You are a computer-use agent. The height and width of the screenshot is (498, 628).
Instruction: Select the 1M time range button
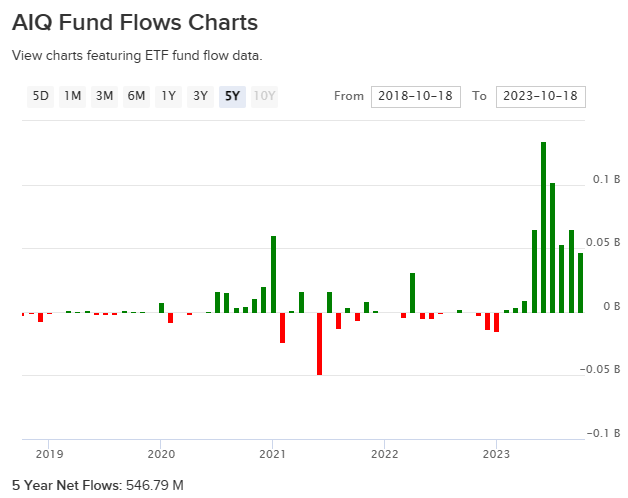(72, 97)
